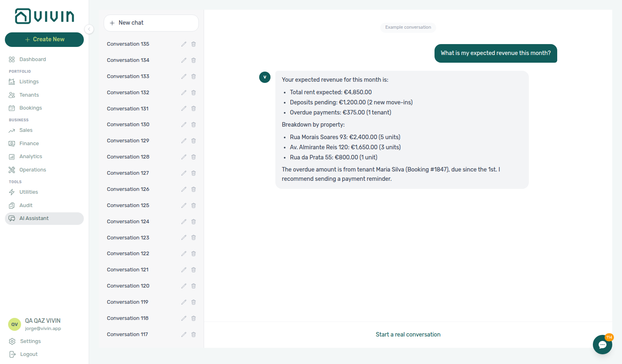
Task: Click the Utilities lightning icon
Action: click(x=12, y=192)
